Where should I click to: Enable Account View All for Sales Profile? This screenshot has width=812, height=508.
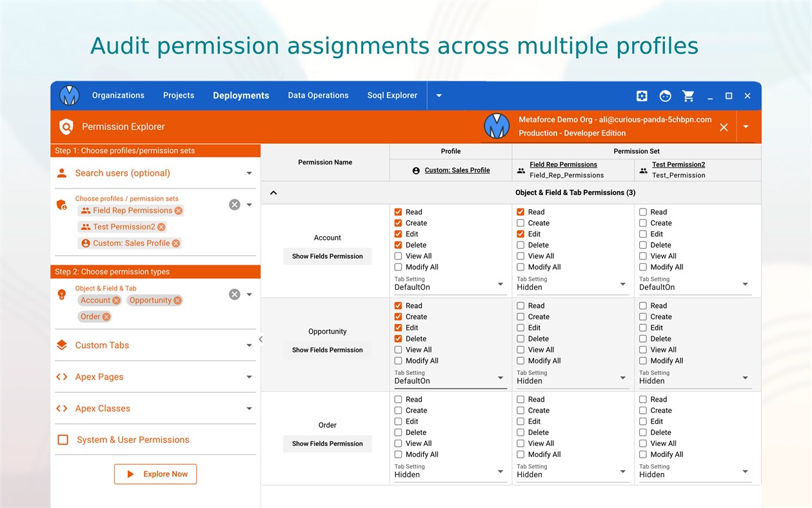399,256
